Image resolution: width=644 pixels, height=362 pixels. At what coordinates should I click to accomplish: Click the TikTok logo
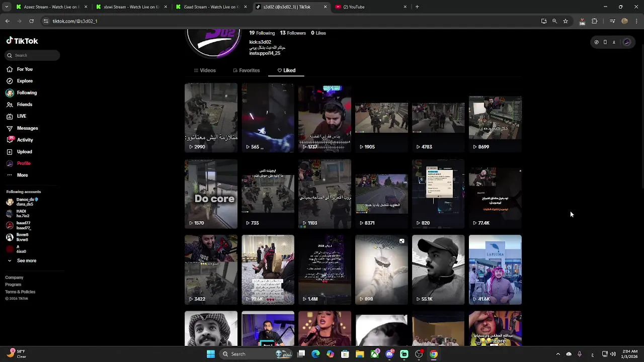[22, 41]
